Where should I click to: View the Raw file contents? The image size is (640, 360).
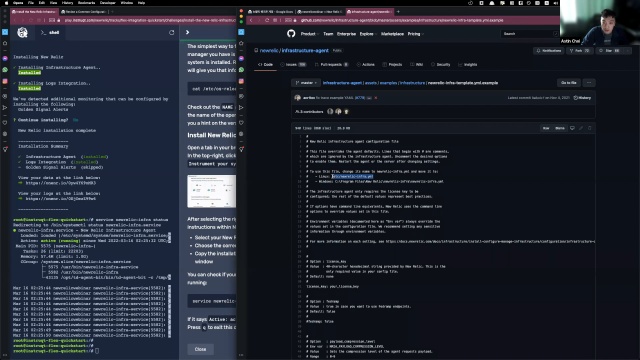point(546,128)
